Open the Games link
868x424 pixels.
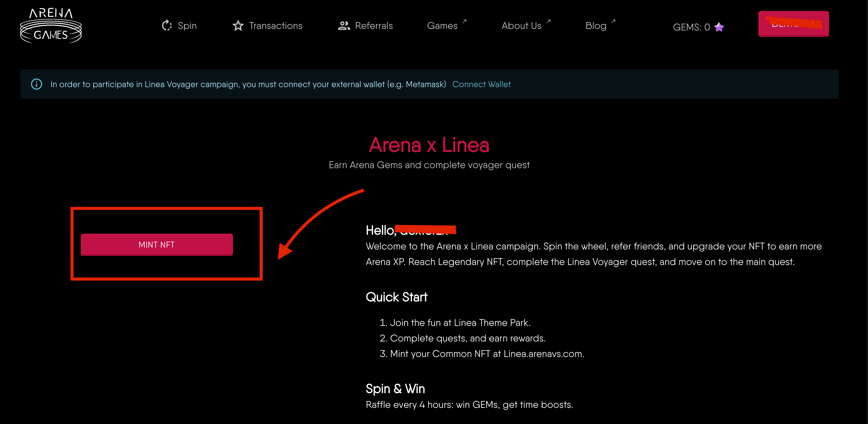point(442,26)
